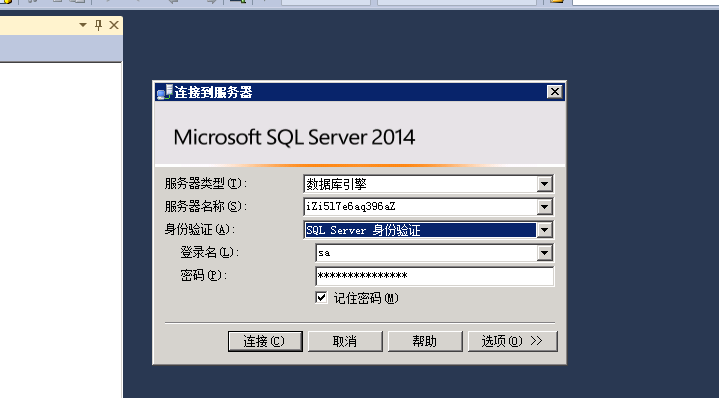719x398 pixels.
Task: Click the server name field iZi517e6aq396aZ
Action: [x=420, y=207]
